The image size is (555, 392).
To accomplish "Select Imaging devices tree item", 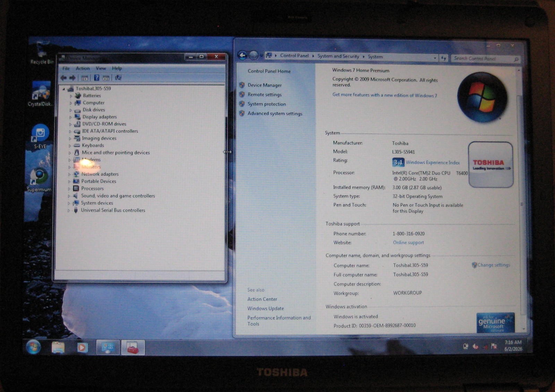I will [99, 138].
